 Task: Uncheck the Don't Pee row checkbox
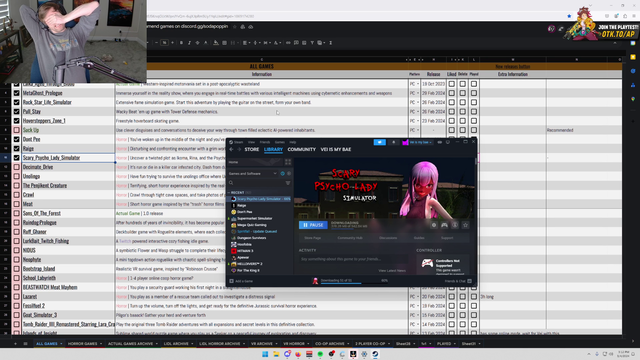[16, 139]
